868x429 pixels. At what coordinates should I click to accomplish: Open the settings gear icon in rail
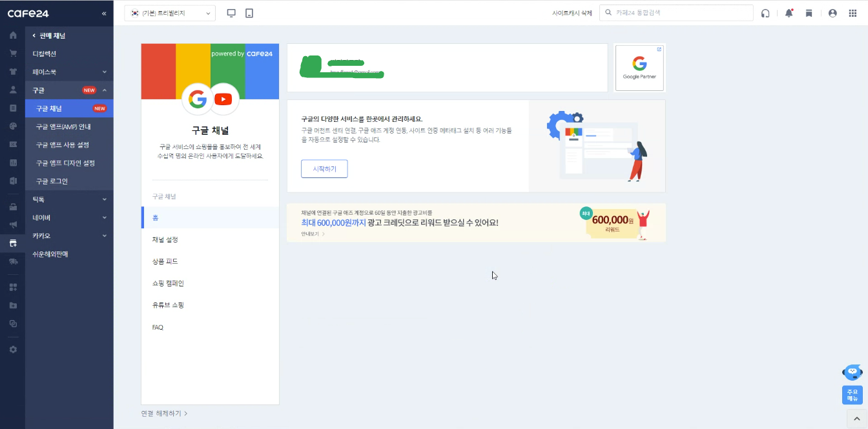[13, 349]
